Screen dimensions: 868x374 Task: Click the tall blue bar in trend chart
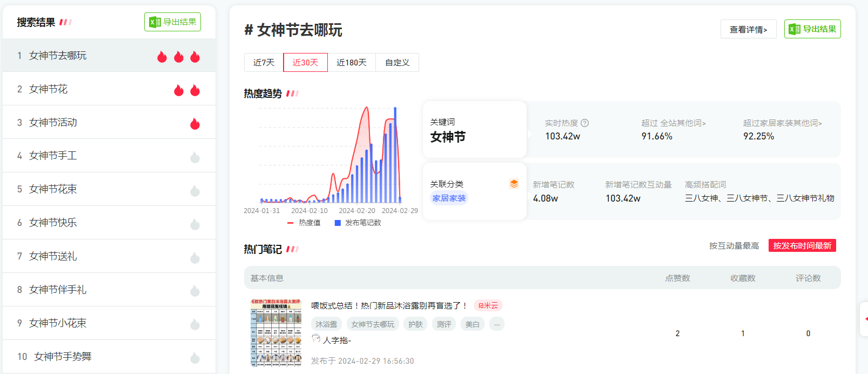pyautogui.click(x=395, y=154)
